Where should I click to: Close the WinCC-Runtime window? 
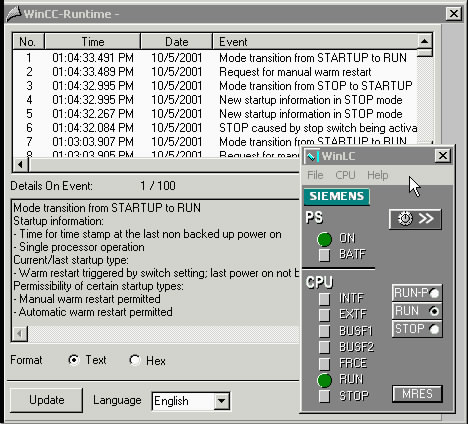coord(454,14)
